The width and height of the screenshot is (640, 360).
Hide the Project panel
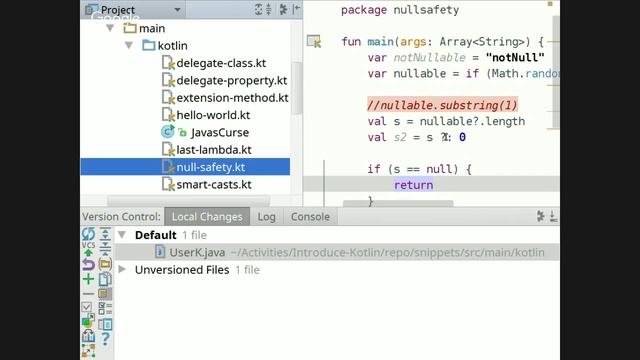(296, 9)
